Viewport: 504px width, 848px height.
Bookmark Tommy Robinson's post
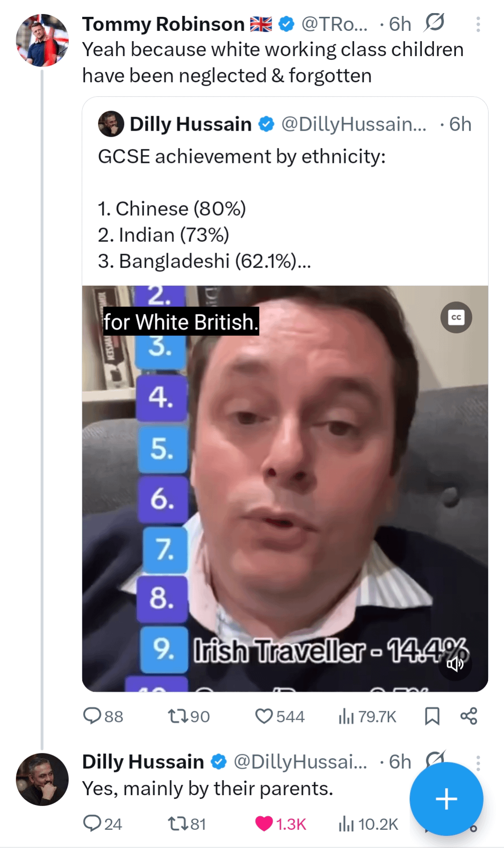pyautogui.click(x=432, y=716)
